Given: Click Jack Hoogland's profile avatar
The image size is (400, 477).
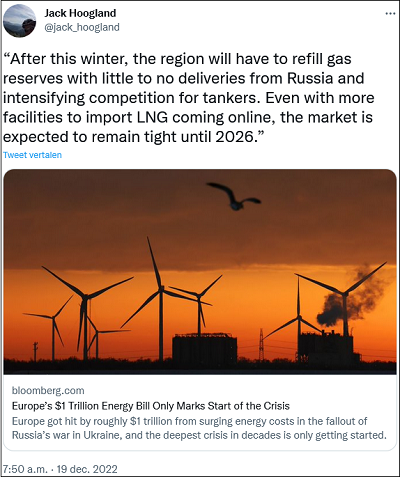Looking at the screenshot, I should (19, 21).
